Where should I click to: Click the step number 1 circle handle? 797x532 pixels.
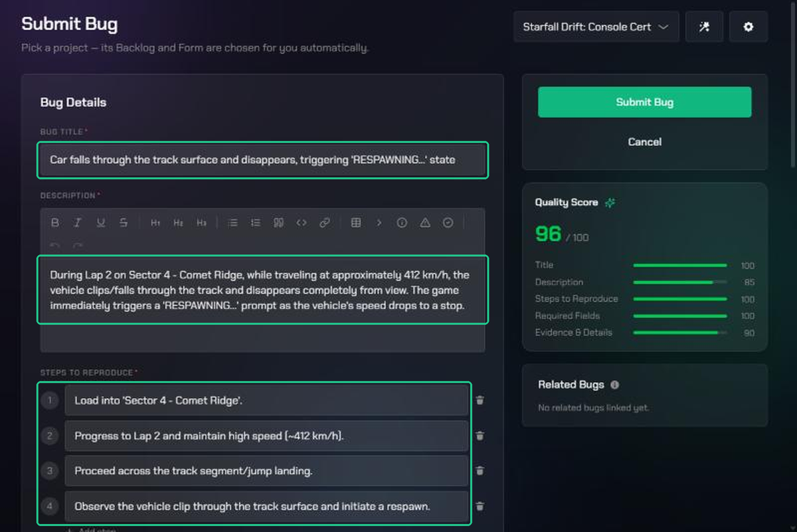[x=50, y=400]
